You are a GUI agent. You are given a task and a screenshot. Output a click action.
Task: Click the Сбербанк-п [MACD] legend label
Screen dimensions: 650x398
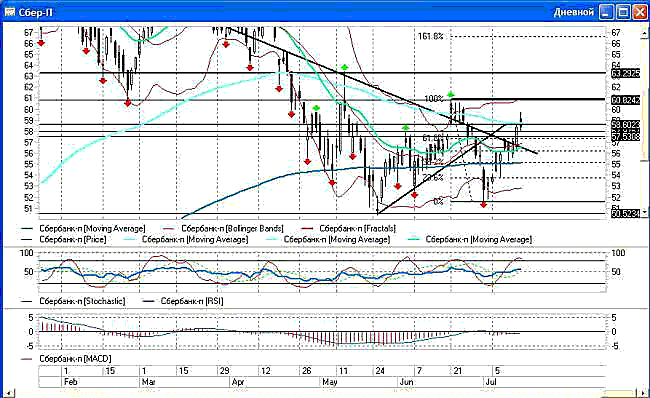[75, 359]
